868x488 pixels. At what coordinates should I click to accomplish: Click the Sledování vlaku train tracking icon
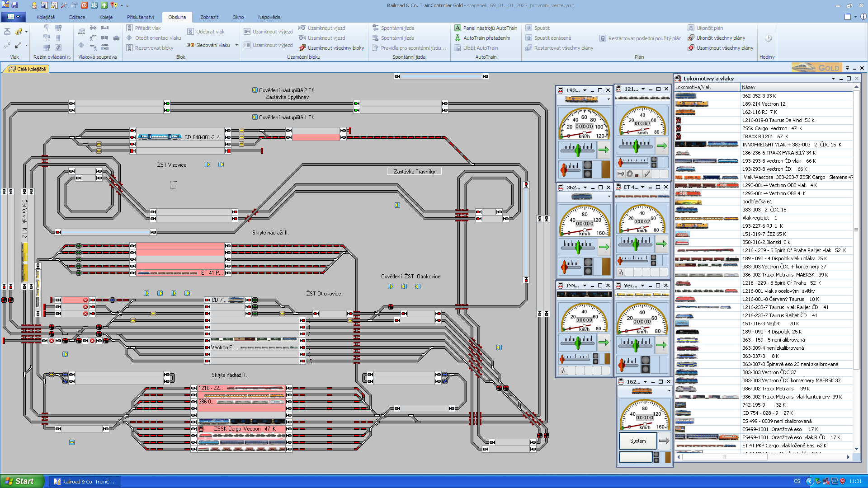(x=190, y=45)
